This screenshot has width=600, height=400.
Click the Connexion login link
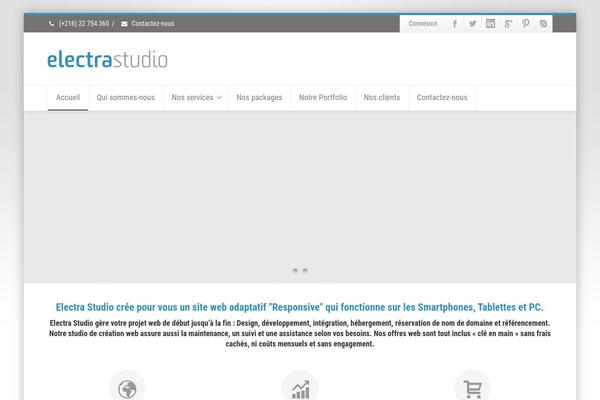[x=423, y=24]
